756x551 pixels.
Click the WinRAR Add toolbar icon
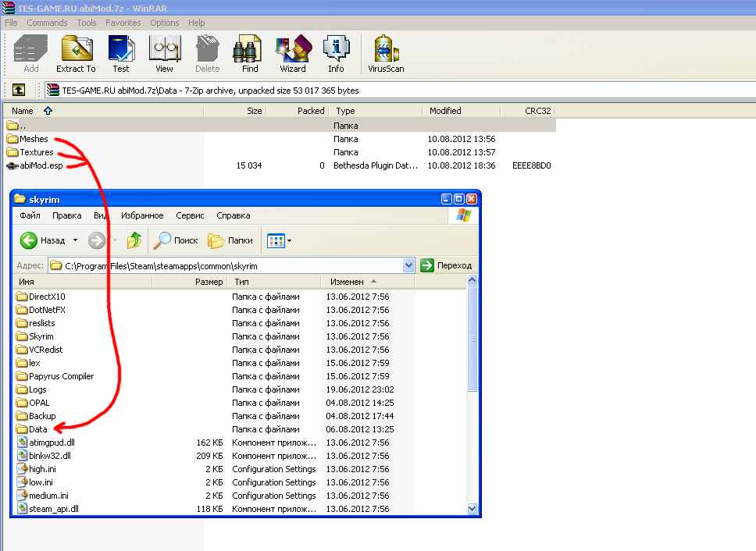[x=31, y=54]
